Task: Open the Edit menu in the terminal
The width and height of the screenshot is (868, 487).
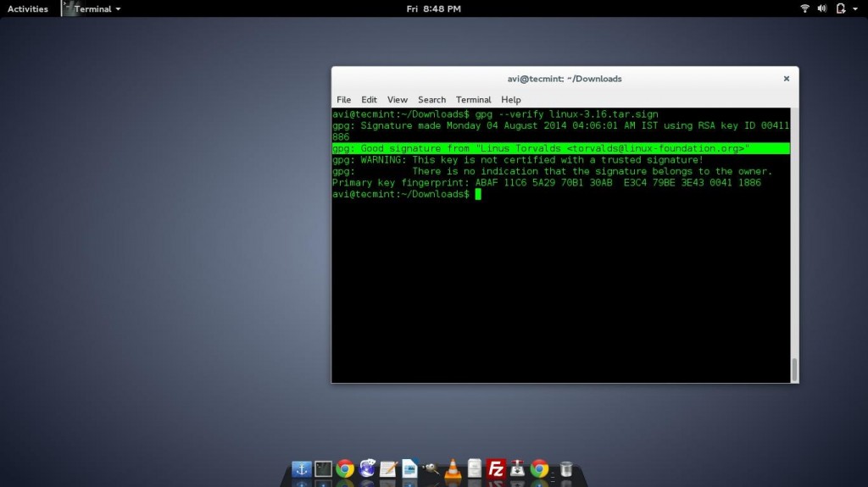Action: point(369,99)
